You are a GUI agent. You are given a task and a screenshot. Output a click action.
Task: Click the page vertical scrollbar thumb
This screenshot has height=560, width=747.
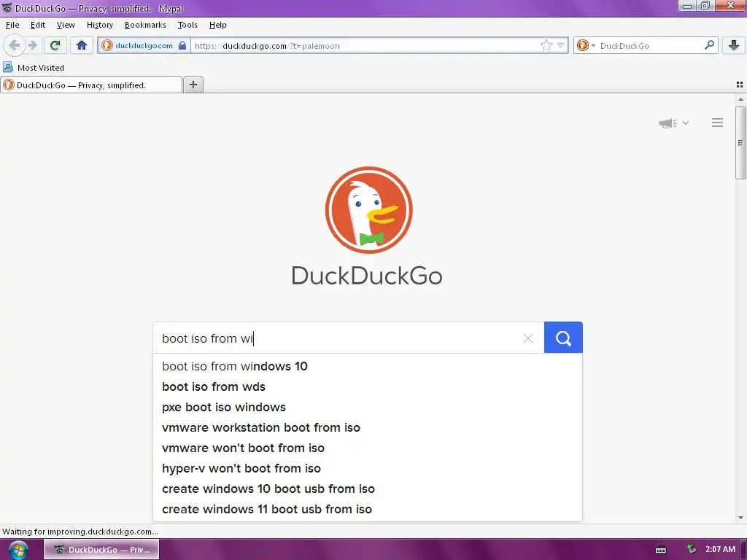[740, 143]
